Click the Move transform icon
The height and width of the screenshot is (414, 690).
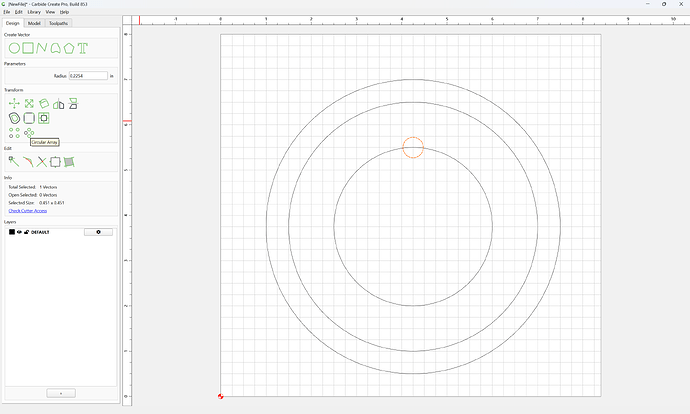[x=14, y=103]
